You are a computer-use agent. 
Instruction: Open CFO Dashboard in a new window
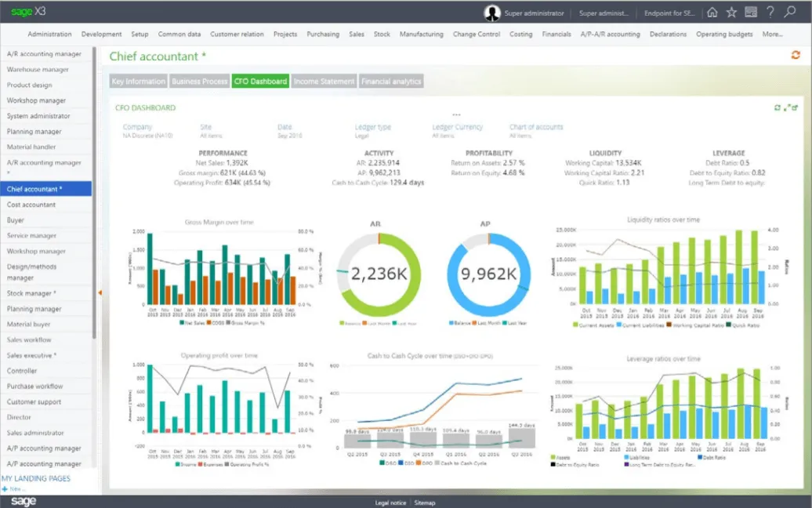click(795, 108)
